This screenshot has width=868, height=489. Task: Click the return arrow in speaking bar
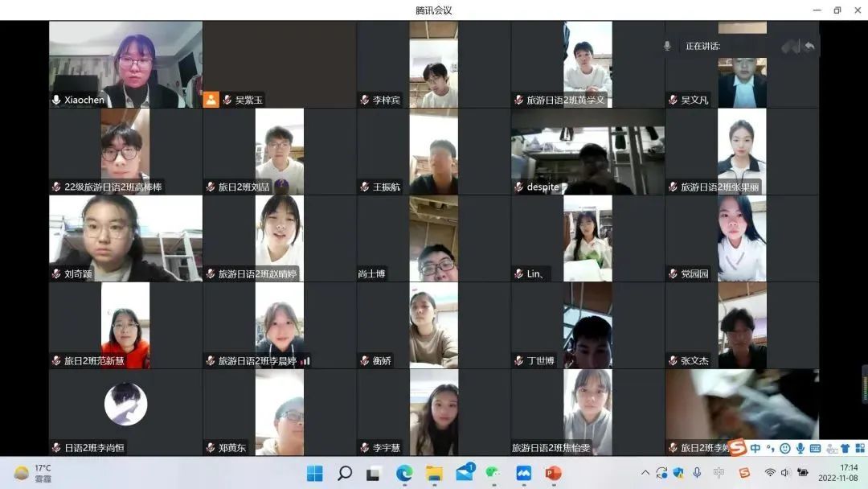(x=809, y=47)
